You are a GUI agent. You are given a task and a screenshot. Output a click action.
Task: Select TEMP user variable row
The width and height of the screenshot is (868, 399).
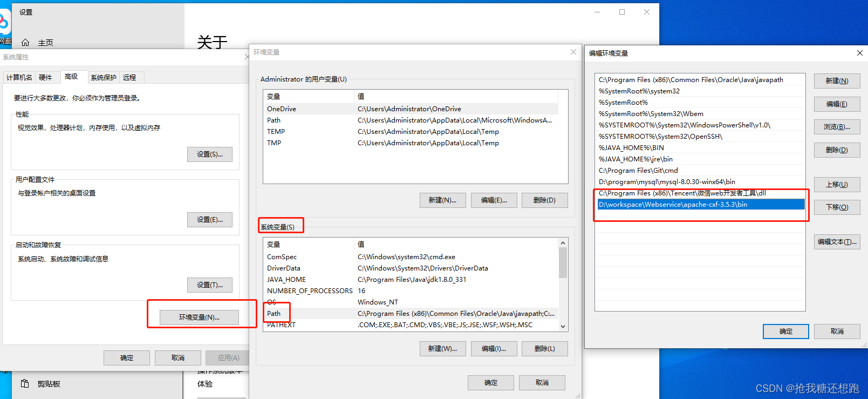(411, 132)
